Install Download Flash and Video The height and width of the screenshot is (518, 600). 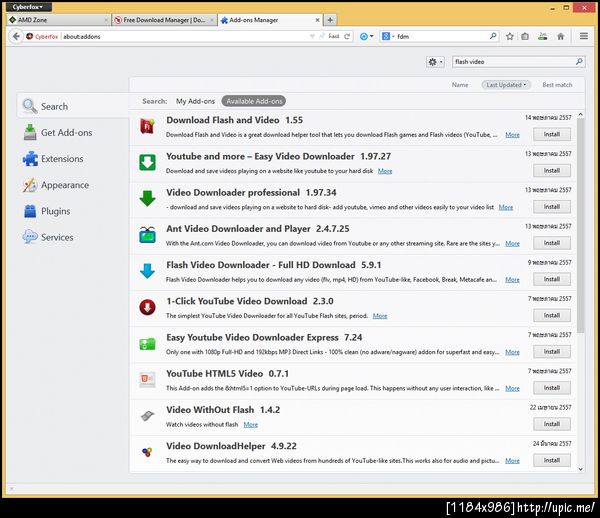[x=552, y=134]
